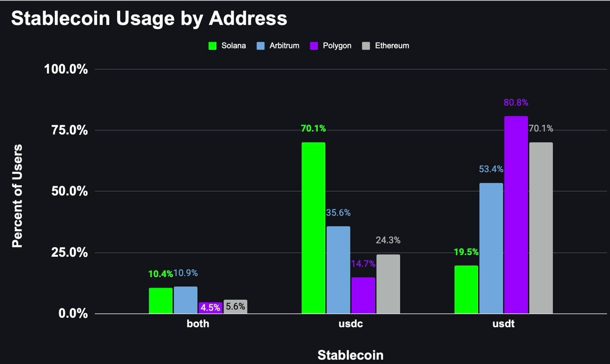The width and height of the screenshot is (610, 364).
Task: Click the Polygon usdc bar at 14.7%
Action: pyautogui.click(x=363, y=295)
